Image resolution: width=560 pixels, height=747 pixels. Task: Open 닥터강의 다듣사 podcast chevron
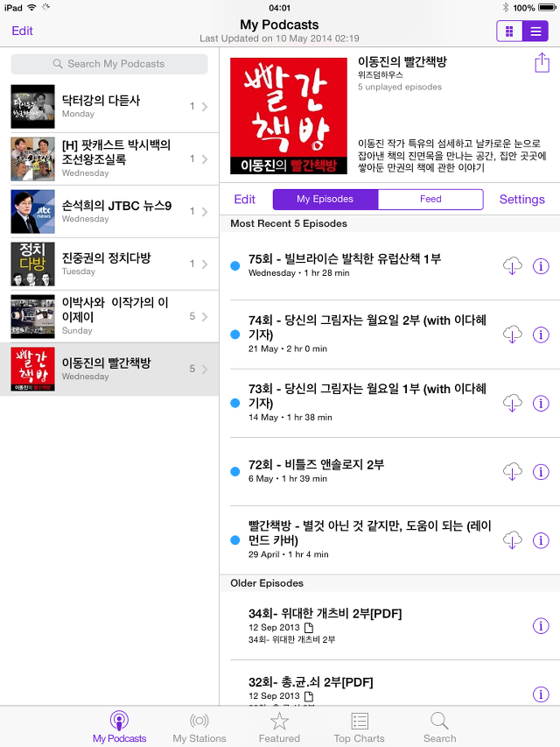coord(204,107)
